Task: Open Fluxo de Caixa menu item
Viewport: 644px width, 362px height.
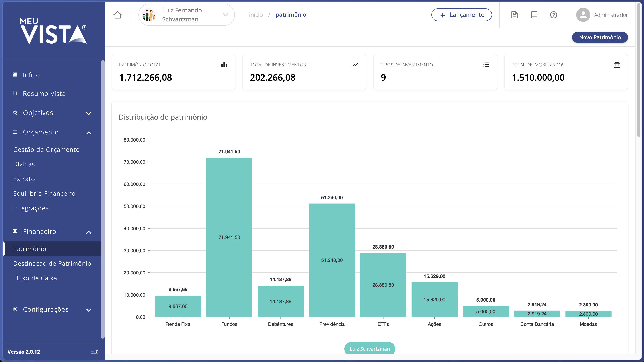Action: tap(35, 278)
